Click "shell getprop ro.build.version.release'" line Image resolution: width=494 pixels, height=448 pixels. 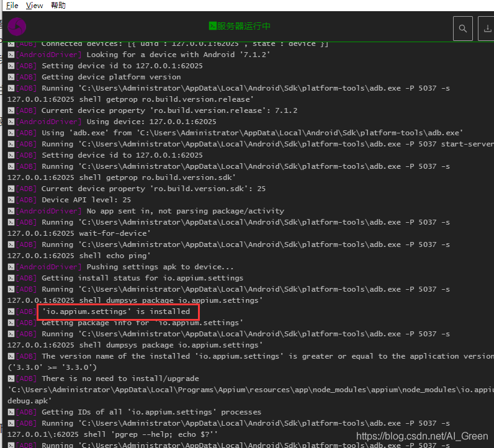tap(167, 99)
